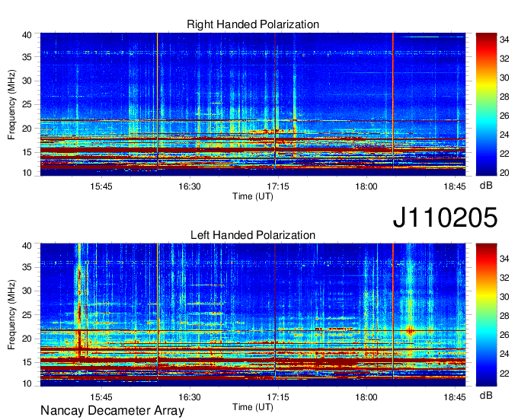Click the 16:30 time tick of Right Handed plot
The height and width of the screenshot is (420, 518).
[190, 186]
